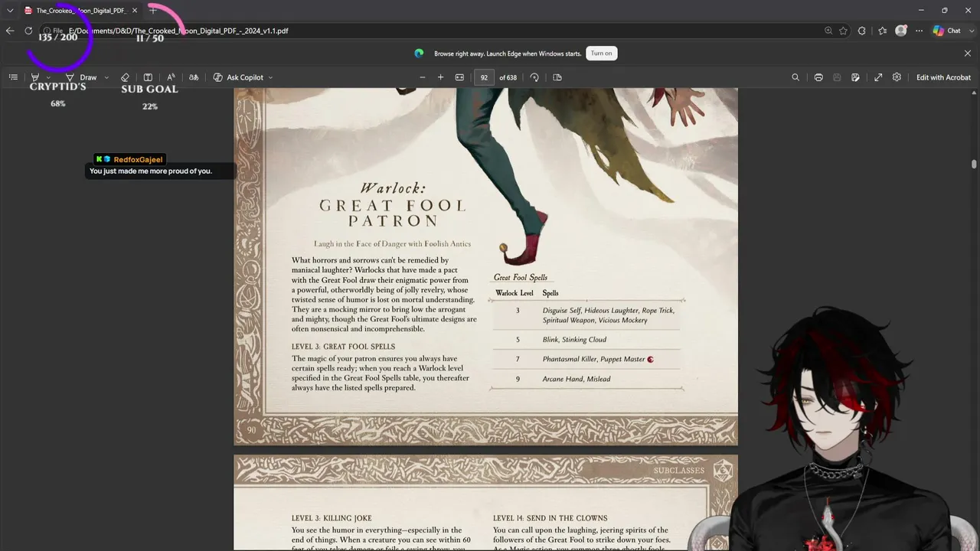Open the browser zoom indicator in address bar

tap(828, 31)
